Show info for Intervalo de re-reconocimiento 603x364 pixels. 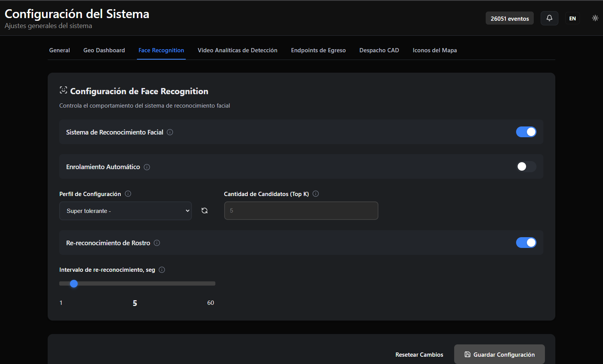(162, 270)
